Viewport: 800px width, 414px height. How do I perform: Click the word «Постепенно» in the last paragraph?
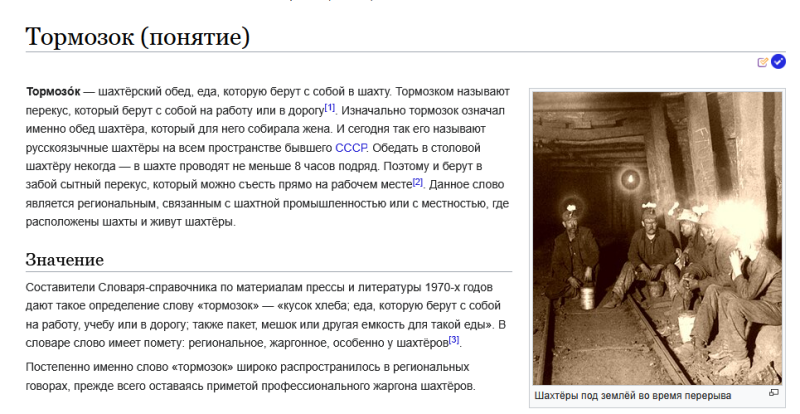tap(60, 367)
